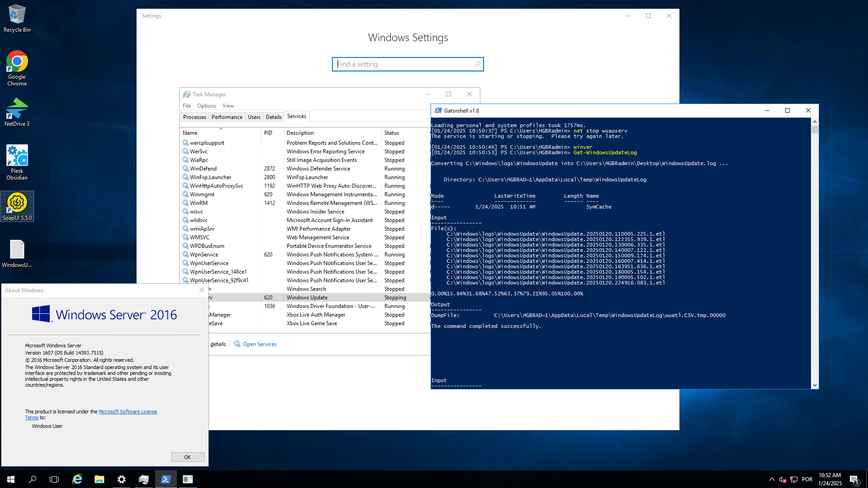Click the Open Services gear icon
Viewport: 868px width, 488px height.
point(237,344)
